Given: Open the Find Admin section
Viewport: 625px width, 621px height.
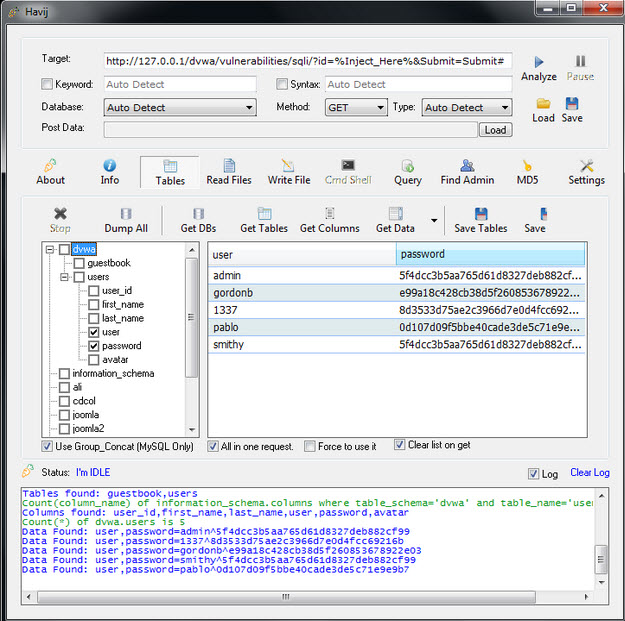Looking at the screenshot, I should [467, 172].
